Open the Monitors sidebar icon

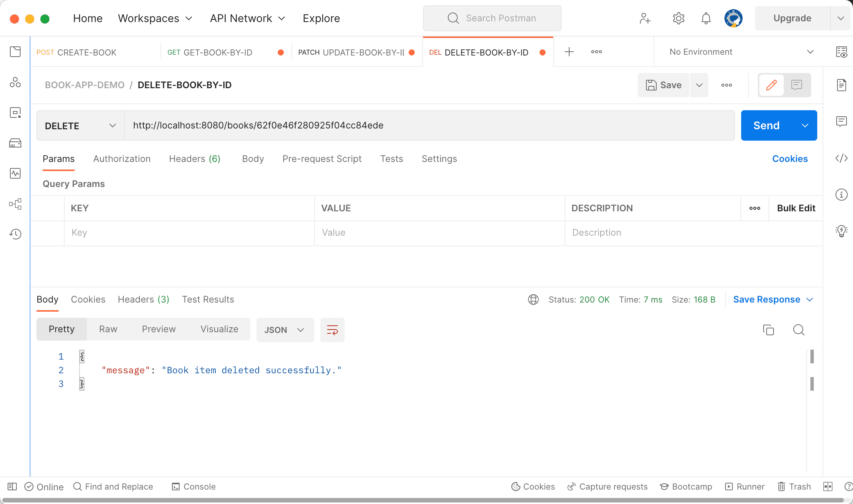tap(15, 173)
